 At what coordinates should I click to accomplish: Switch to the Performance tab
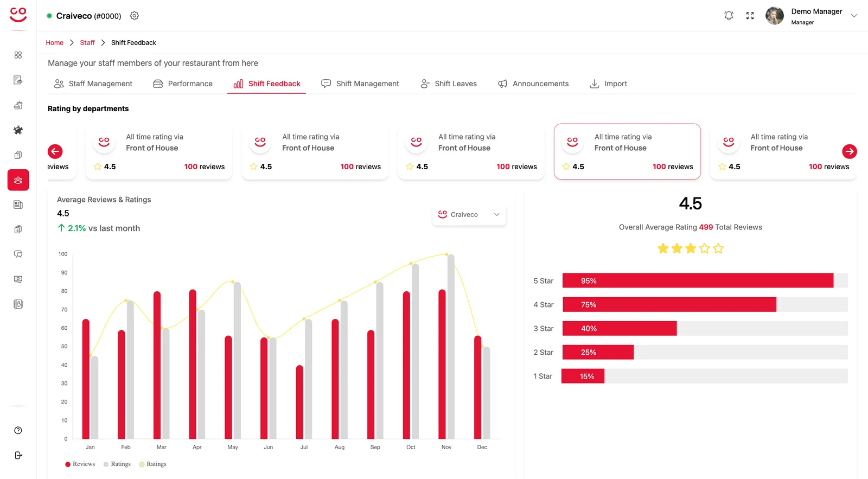183,84
